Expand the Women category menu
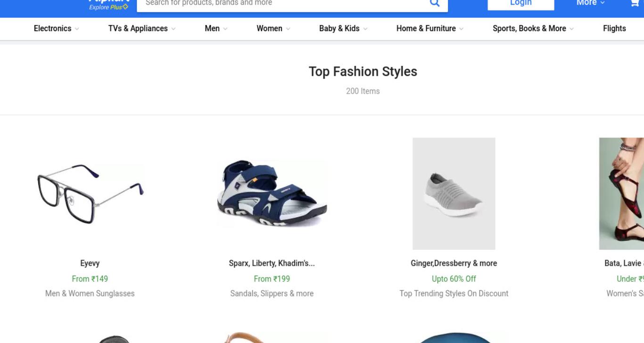644x343 pixels. 273,28
